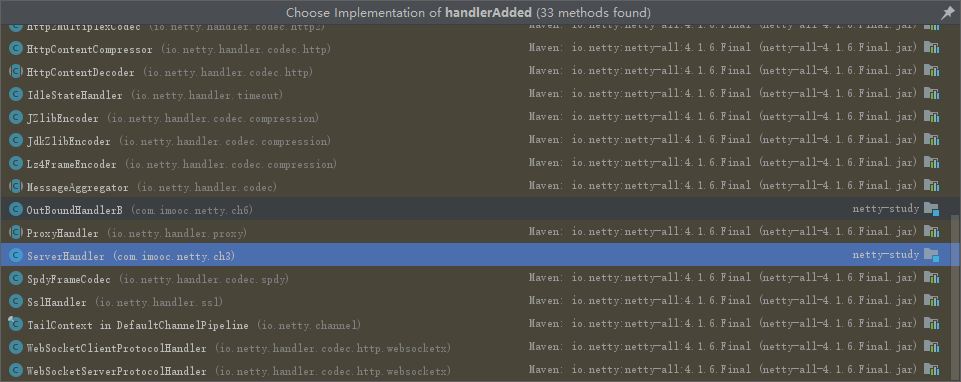The image size is (961, 382).
Task: Click the class icon beside OutBoundHandlerB
Action: (x=16, y=210)
